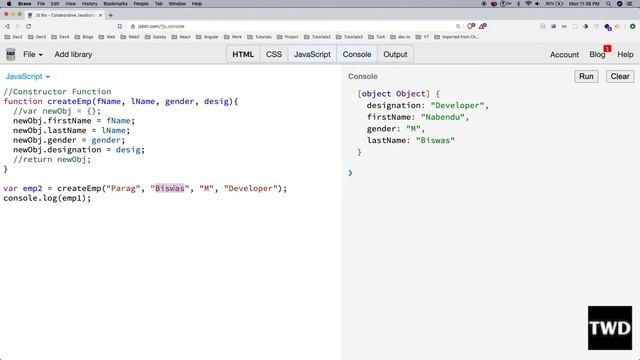The width and height of the screenshot is (640, 360).
Task: Open the Angular bookmarks folder
Action: (x=207, y=37)
